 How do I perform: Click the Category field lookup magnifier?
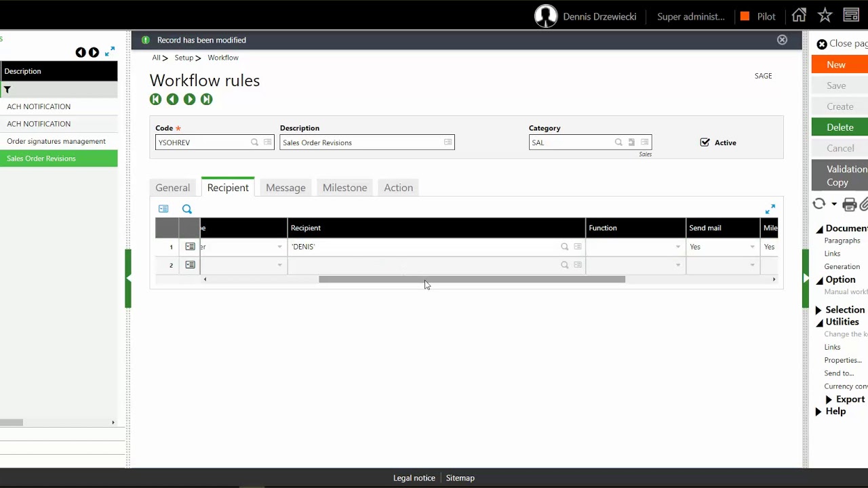618,142
